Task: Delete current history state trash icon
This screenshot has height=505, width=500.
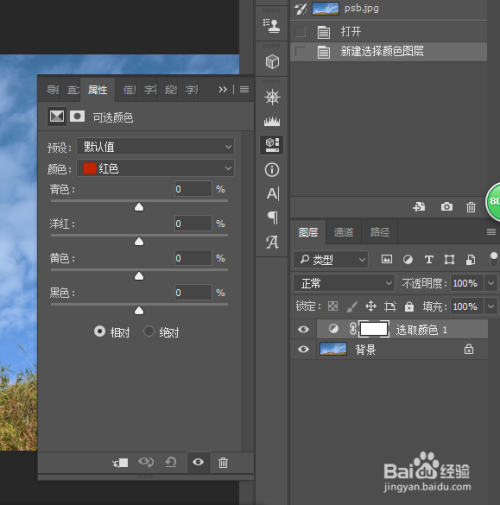Action: coord(471,207)
